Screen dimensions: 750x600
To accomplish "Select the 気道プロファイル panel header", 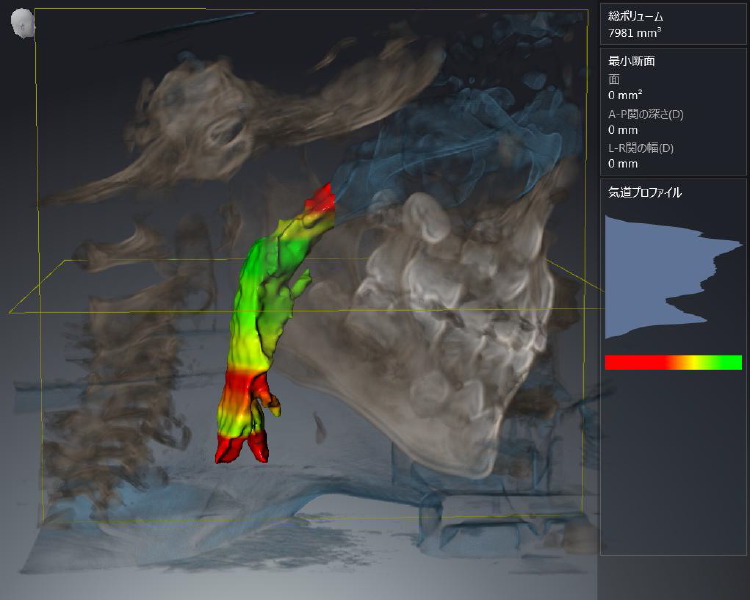I will pos(645,192).
